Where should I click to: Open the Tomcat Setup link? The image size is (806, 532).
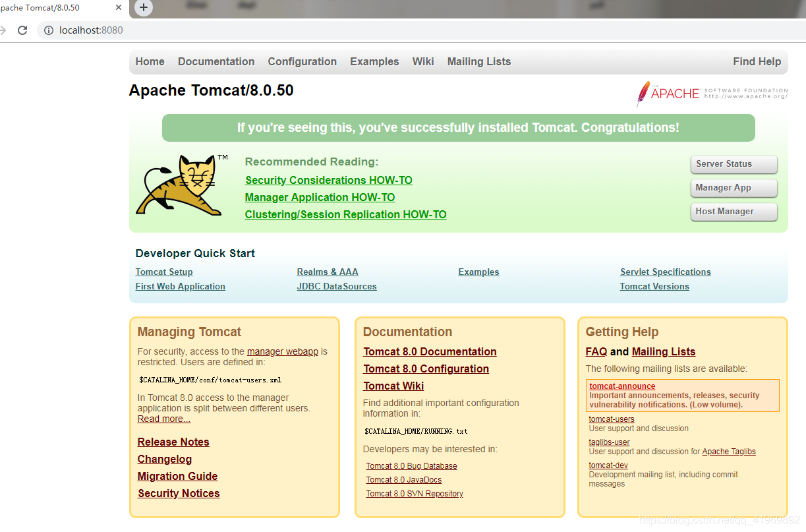[164, 272]
